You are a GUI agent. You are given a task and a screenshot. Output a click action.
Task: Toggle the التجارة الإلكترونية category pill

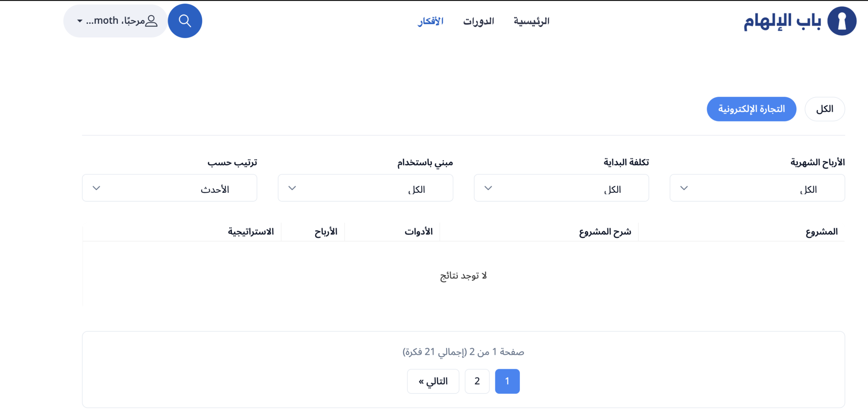751,109
